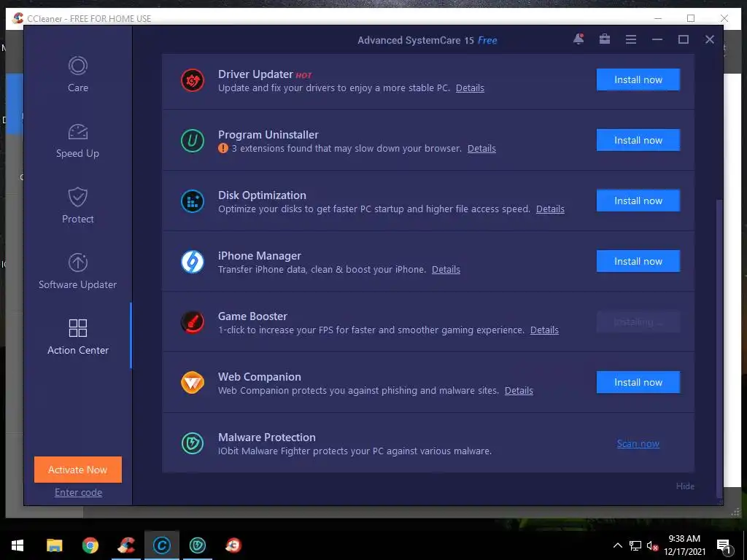Image resolution: width=747 pixels, height=560 pixels.
Task: Click the Action Center vertical scrollbar
Action: coord(719,349)
